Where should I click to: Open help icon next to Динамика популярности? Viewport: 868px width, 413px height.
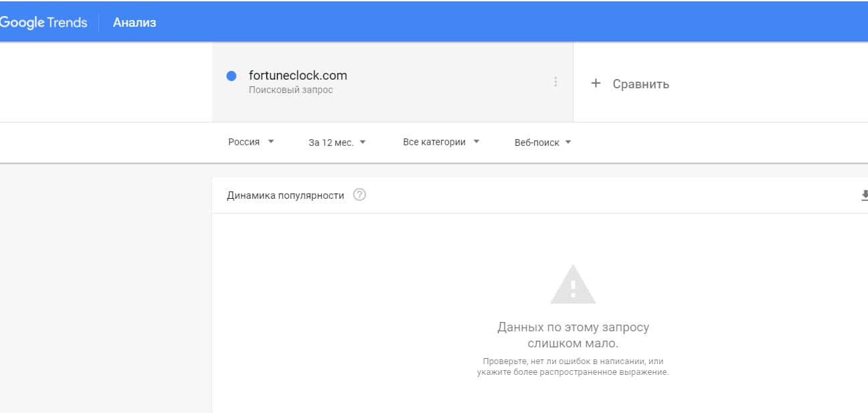pyautogui.click(x=359, y=195)
